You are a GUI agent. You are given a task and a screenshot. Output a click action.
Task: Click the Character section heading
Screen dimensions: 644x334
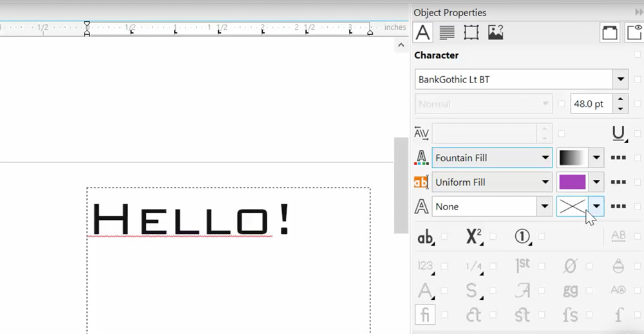[436, 55]
